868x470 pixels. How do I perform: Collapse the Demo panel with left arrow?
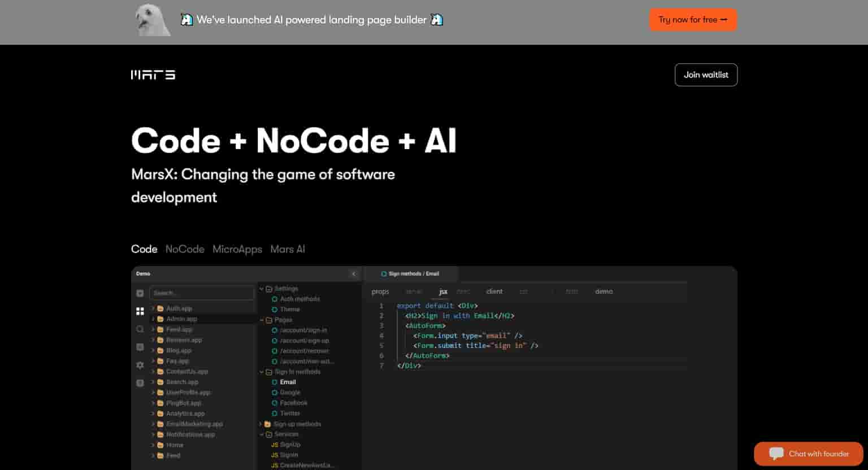[354, 274]
